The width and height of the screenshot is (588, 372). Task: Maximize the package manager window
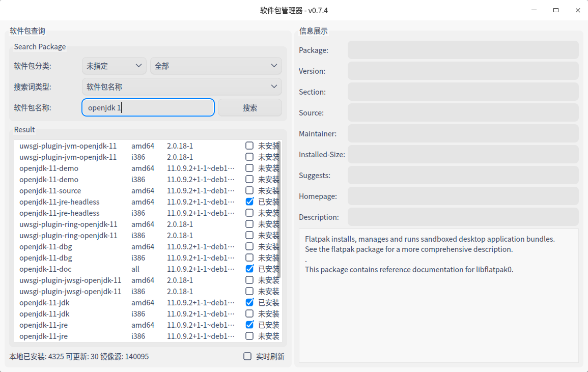[556, 10]
